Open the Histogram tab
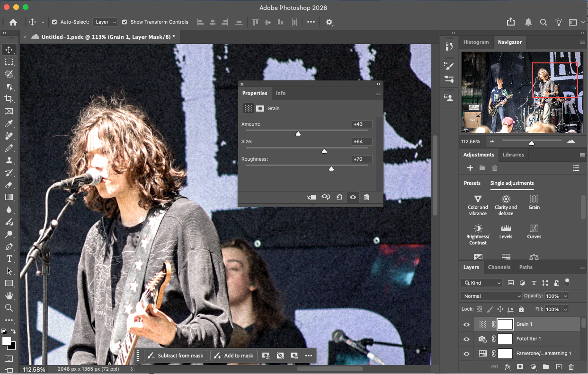The height and width of the screenshot is (374, 588). (476, 42)
